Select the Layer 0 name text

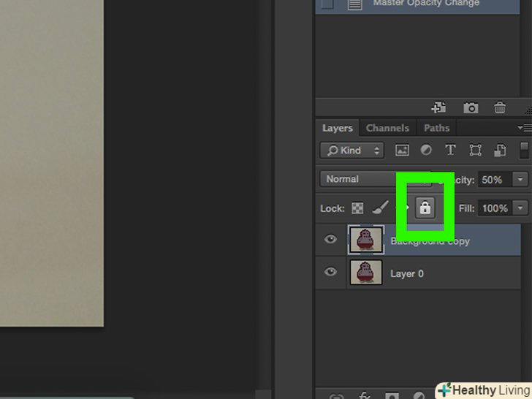pyautogui.click(x=407, y=273)
